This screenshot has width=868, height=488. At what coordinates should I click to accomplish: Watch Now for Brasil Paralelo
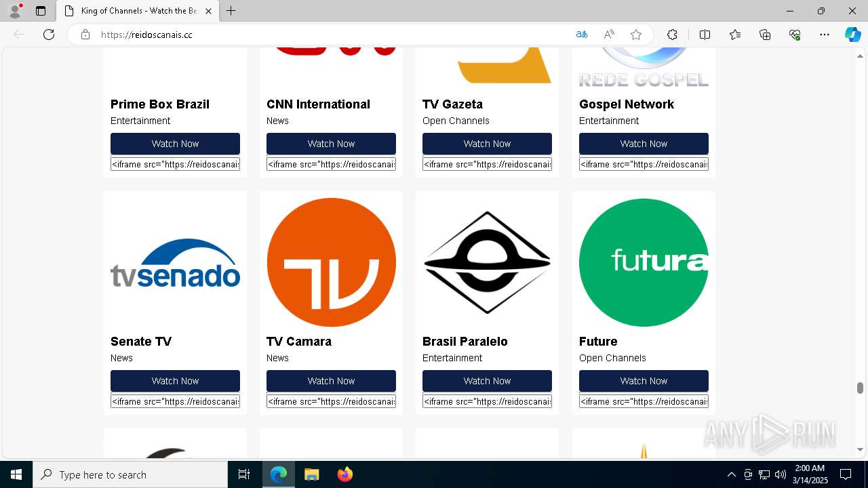tap(487, 381)
